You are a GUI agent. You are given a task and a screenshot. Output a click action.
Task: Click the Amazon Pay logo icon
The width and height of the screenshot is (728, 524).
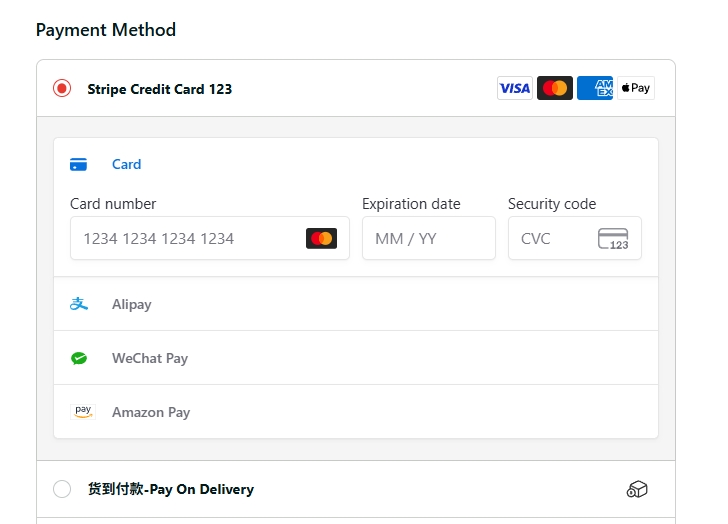click(x=83, y=412)
